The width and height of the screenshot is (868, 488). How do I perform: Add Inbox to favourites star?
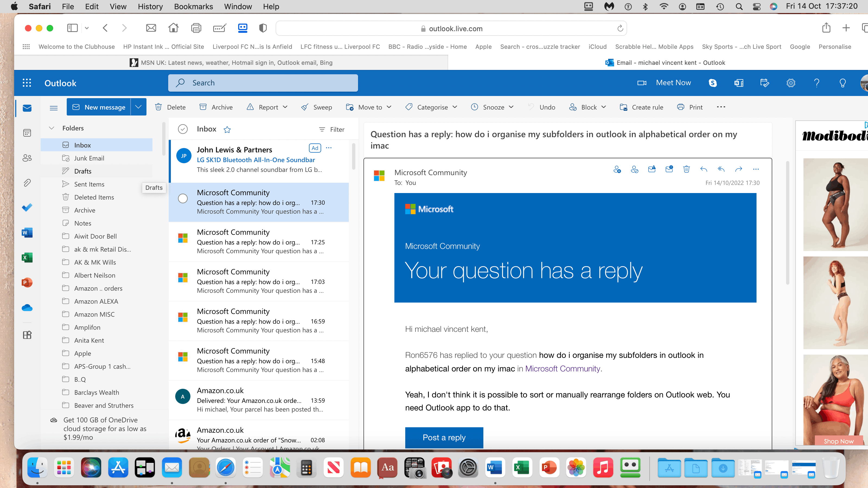pos(227,129)
